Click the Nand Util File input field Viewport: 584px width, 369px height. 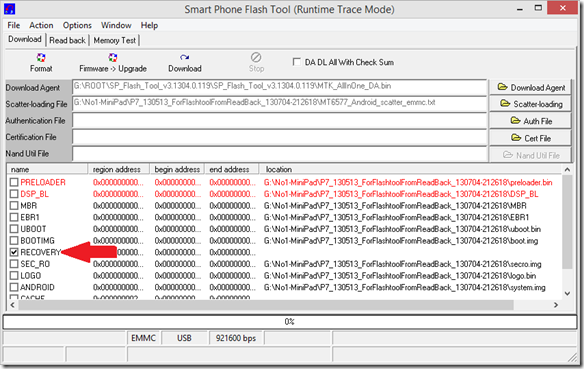(279, 153)
